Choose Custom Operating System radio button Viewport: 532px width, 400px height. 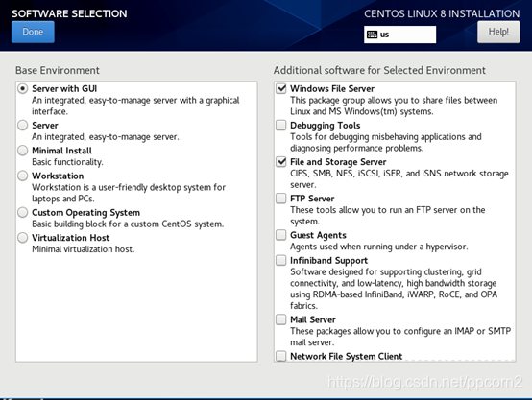pos(23,213)
